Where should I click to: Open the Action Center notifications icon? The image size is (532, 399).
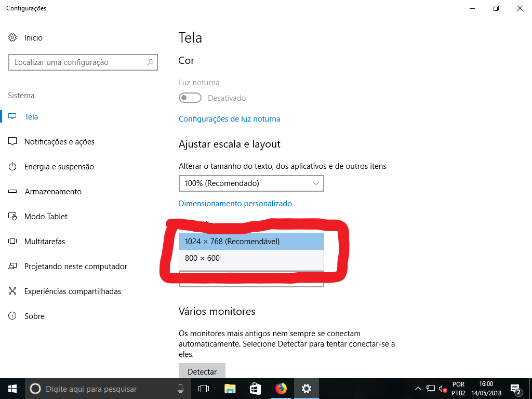(x=516, y=389)
